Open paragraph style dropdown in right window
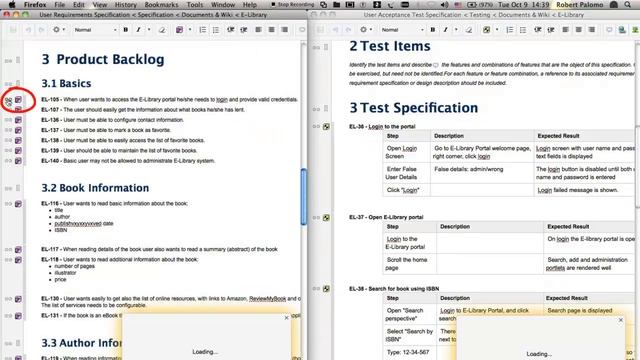 tap(402, 30)
